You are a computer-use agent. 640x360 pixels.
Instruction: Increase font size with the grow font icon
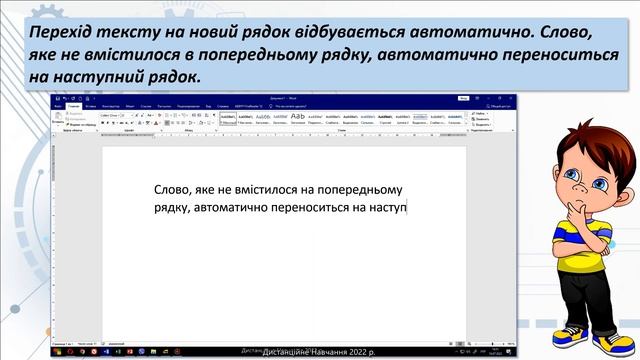tap(137, 116)
